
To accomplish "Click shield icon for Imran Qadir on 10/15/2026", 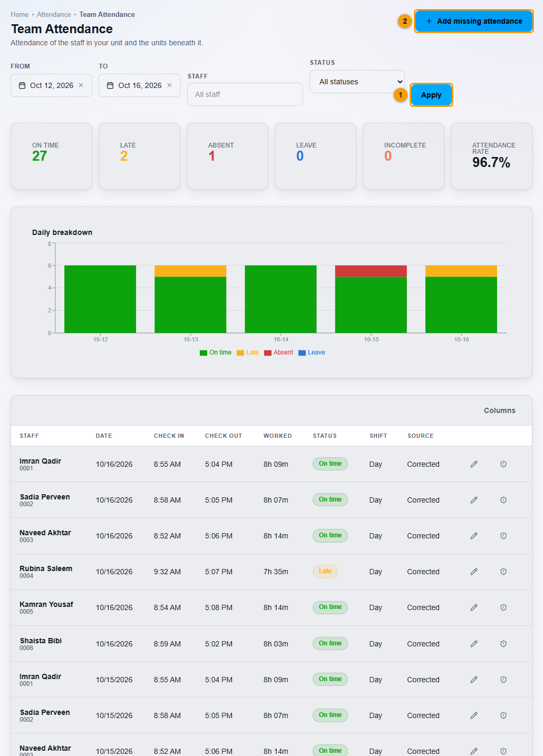I will pyautogui.click(x=503, y=680).
